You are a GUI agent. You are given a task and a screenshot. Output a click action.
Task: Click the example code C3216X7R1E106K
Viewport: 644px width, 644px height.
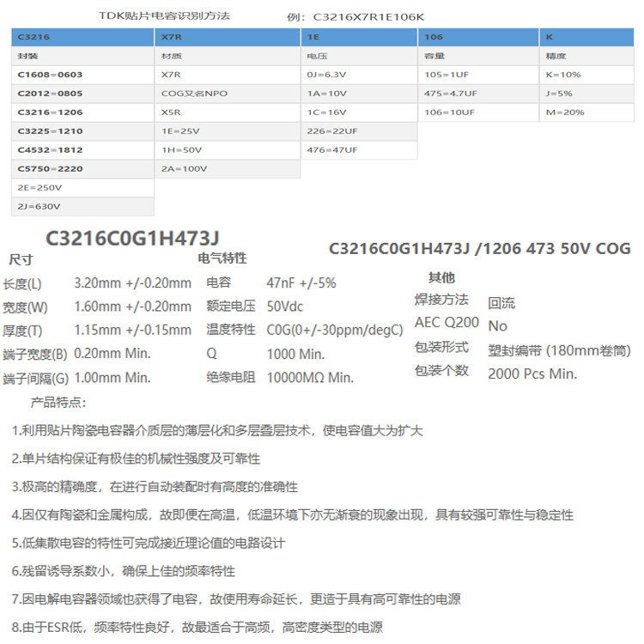[x=368, y=17]
